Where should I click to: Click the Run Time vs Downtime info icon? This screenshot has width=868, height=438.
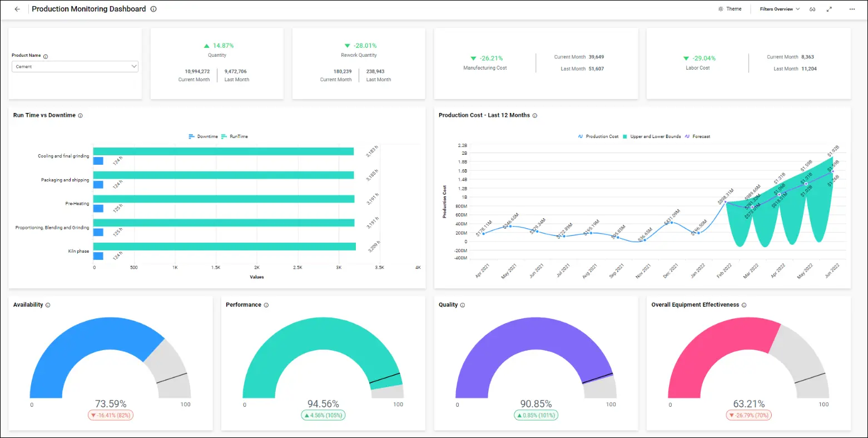(80, 116)
